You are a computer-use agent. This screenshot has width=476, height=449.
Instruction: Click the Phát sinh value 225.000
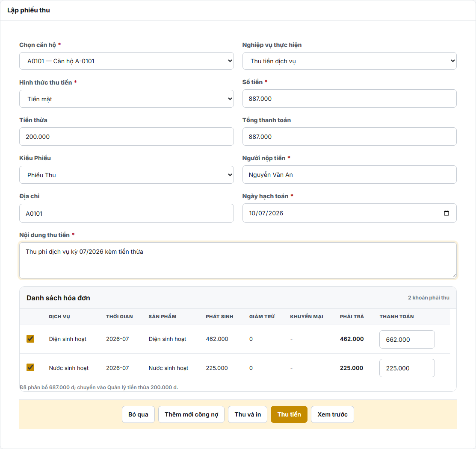click(x=217, y=368)
